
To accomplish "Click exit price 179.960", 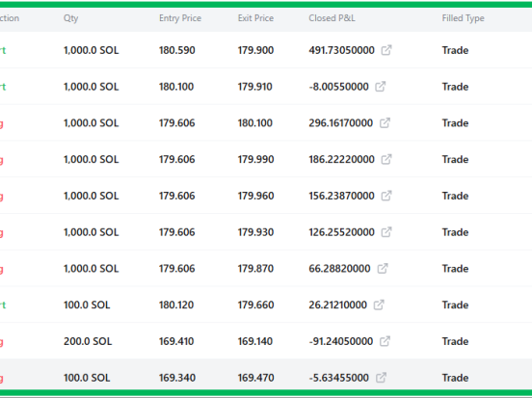I will tap(255, 196).
